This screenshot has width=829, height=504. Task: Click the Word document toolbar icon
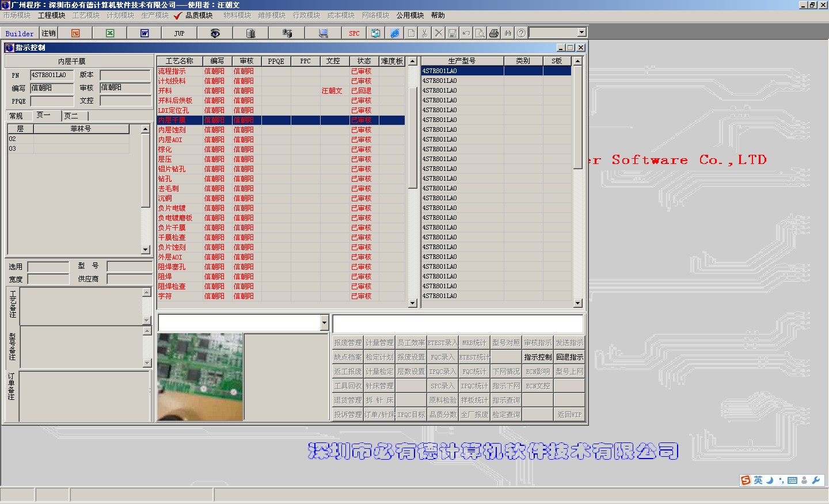144,33
